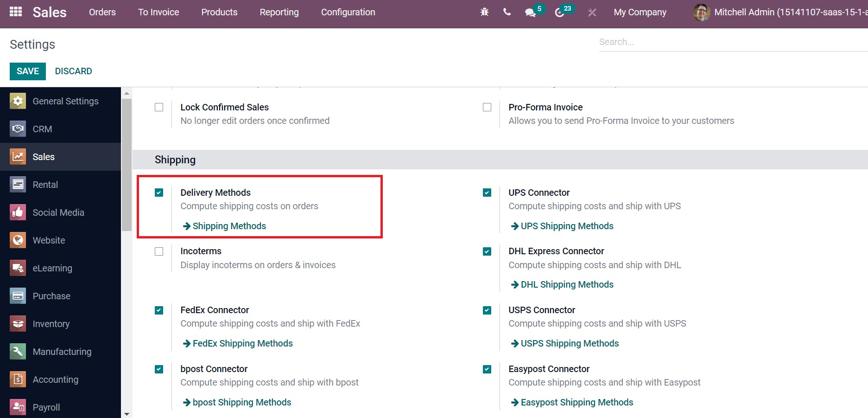Click the CRM handshake icon
This screenshot has height=418, width=868.
point(18,129)
